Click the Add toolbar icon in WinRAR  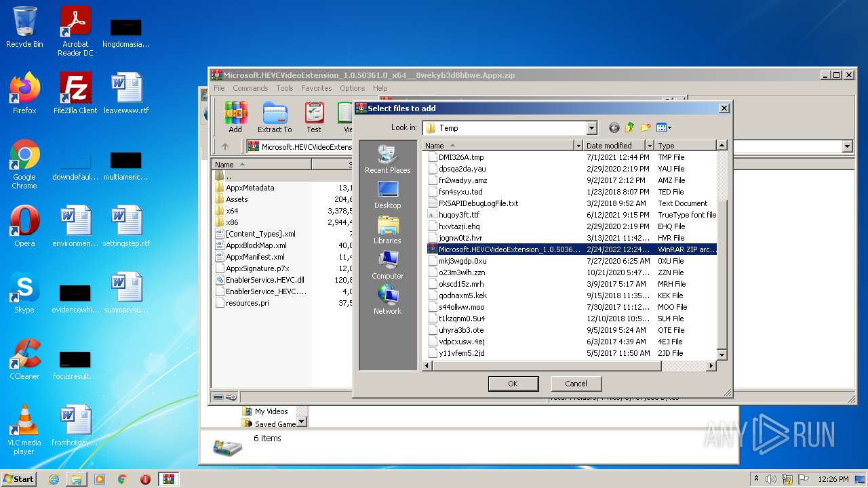pos(235,118)
